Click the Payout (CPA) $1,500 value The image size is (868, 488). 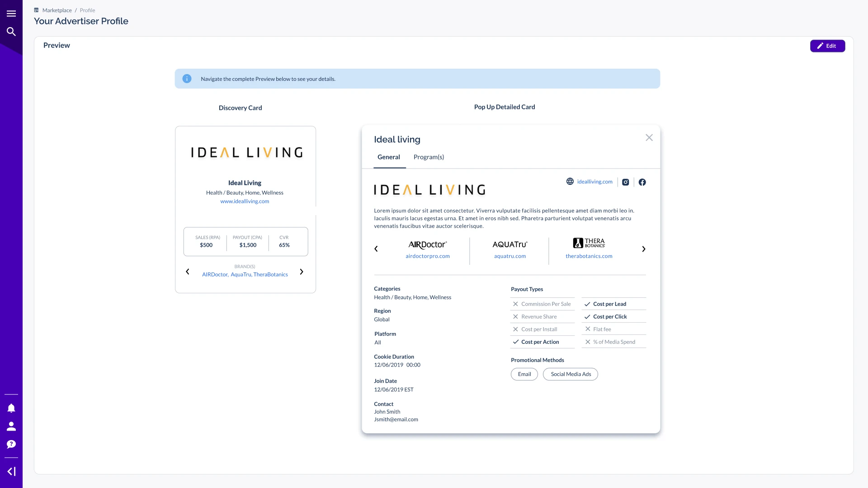[x=248, y=245]
